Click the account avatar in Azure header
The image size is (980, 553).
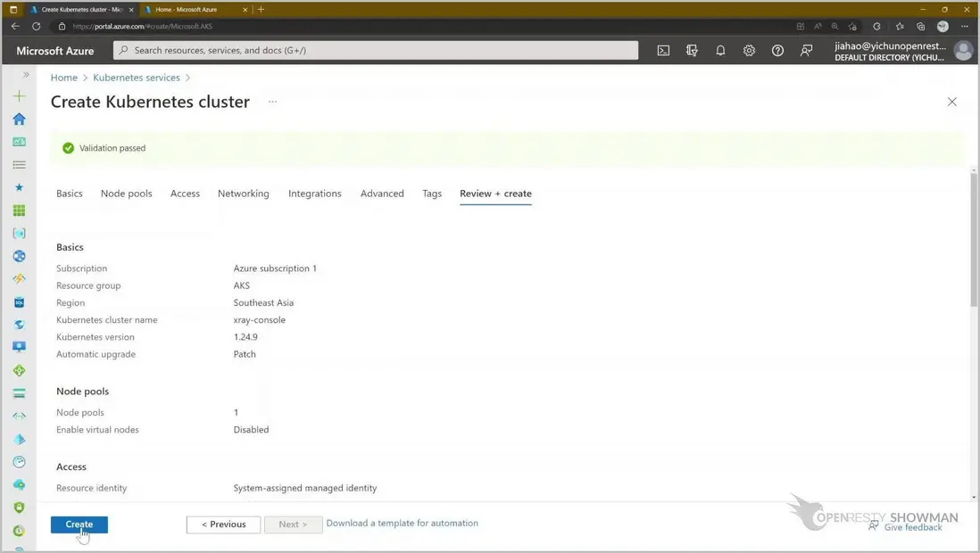click(x=963, y=51)
